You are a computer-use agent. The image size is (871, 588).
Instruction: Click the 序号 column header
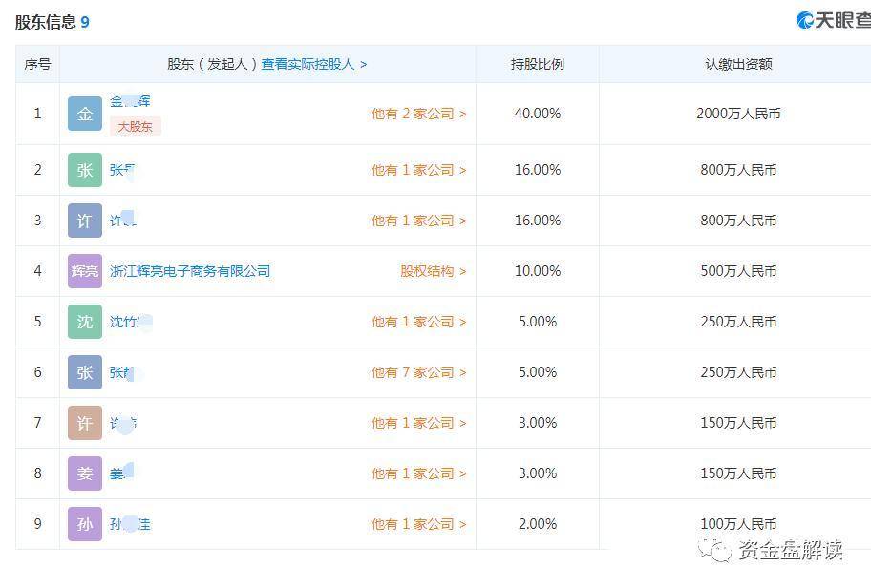37,64
